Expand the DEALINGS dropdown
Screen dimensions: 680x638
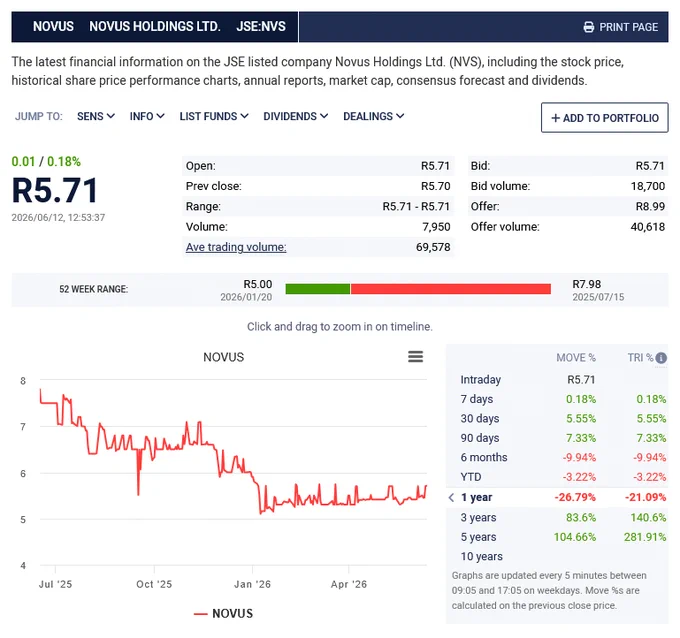point(373,116)
